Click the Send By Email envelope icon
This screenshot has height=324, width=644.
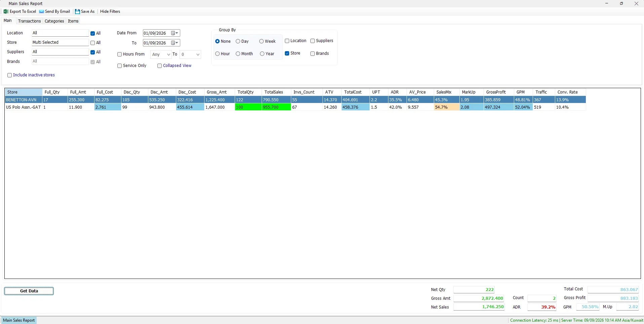[x=42, y=11]
